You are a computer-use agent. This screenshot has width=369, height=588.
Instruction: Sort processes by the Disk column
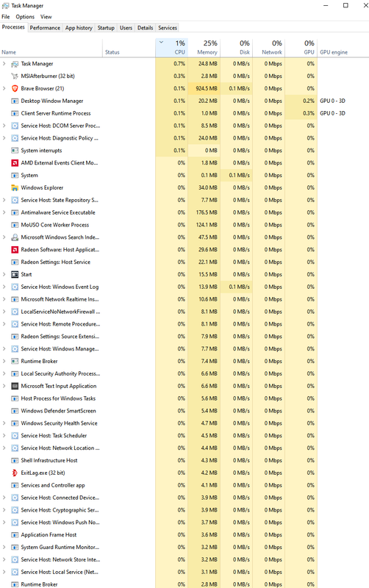pos(236,48)
